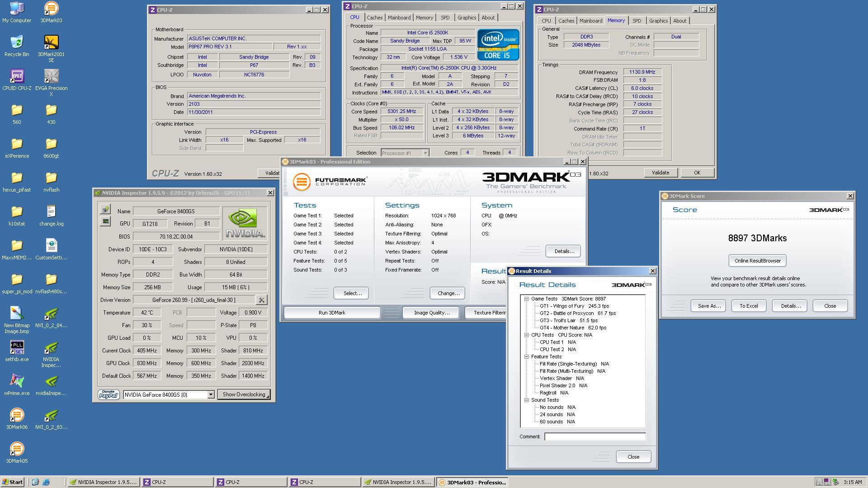Click NVIDIA Inspector screenshot upload icon
This screenshot has width=868, height=488.
point(105,209)
